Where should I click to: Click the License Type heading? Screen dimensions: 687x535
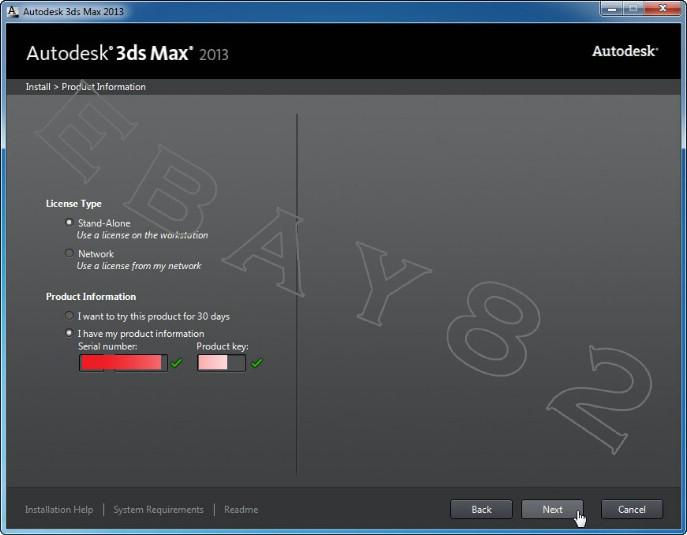pos(74,203)
